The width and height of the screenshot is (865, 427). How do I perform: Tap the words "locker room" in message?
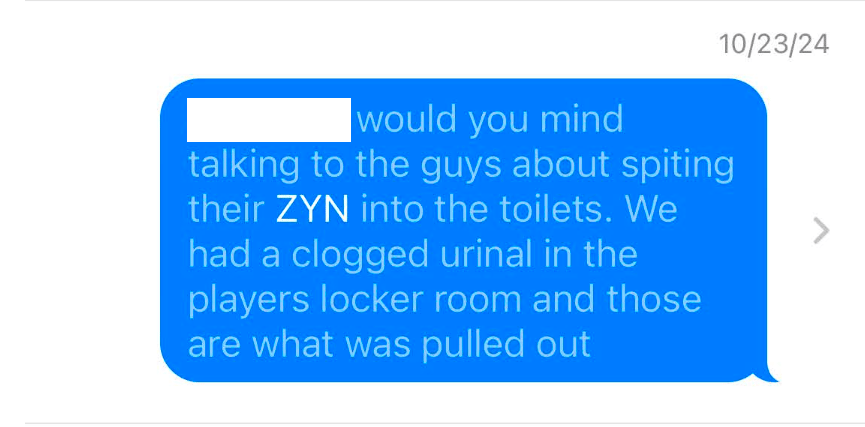tap(423, 300)
